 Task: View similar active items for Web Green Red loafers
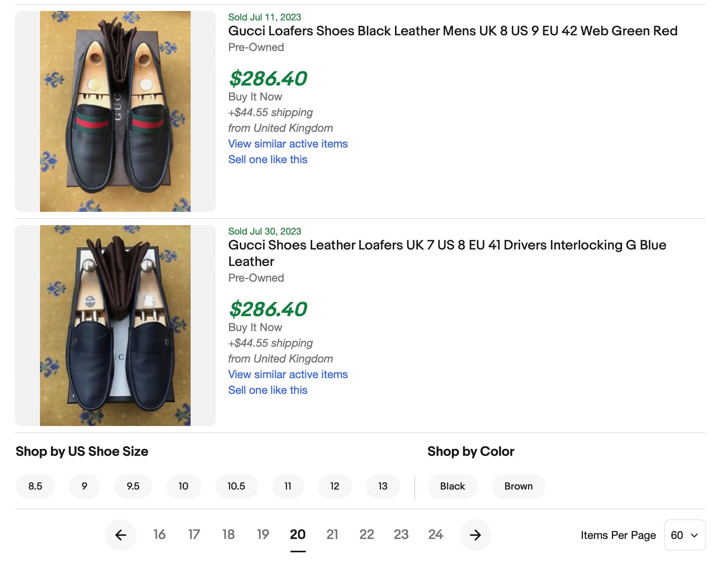(288, 144)
